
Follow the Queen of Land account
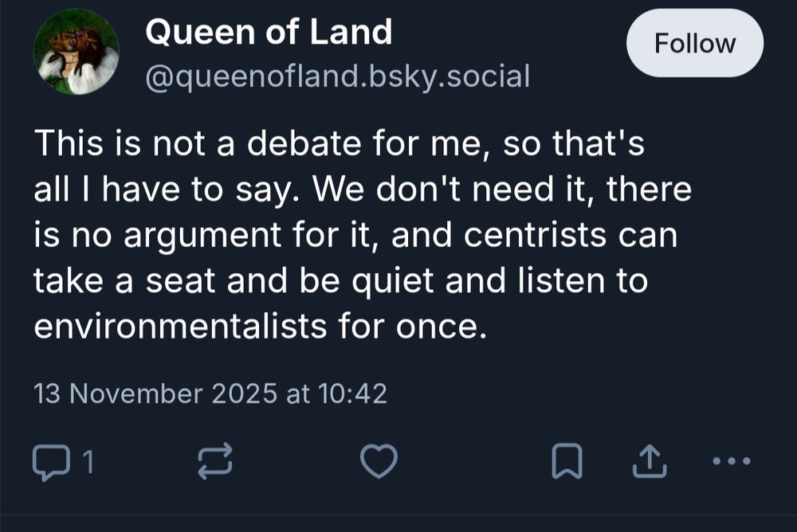click(x=694, y=44)
